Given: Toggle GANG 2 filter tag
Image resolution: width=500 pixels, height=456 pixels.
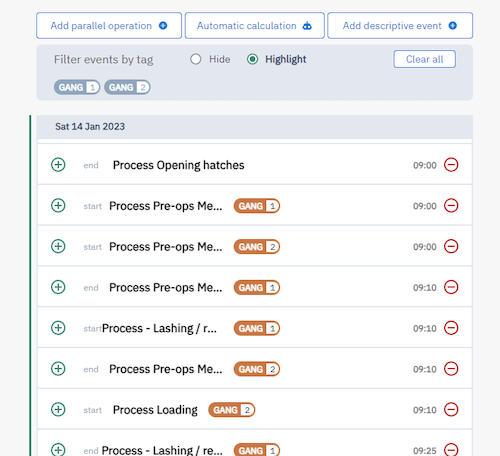Looking at the screenshot, I should coord(127,87).
